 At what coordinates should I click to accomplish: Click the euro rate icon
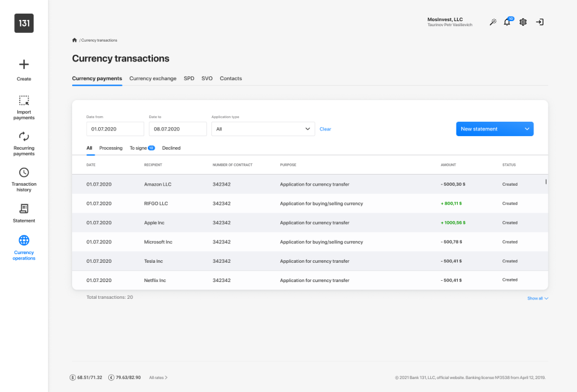pos(111,377)
